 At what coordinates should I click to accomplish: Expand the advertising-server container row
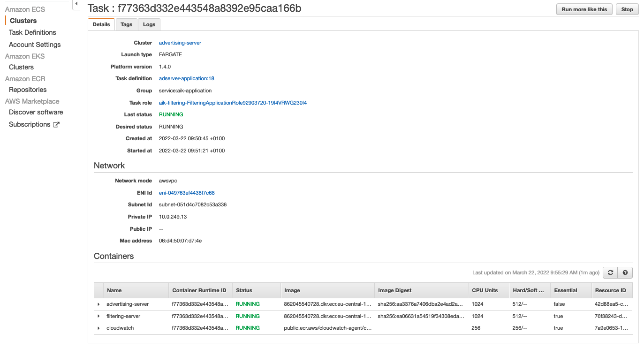pyautogui.click(x=98, y=304)
